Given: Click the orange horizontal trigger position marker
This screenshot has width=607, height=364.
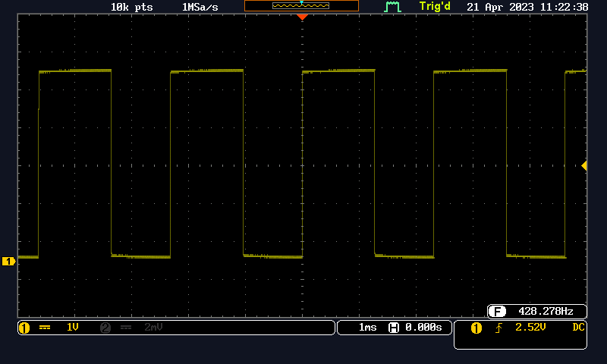Looking at the screenshot, I should point(302,17).
